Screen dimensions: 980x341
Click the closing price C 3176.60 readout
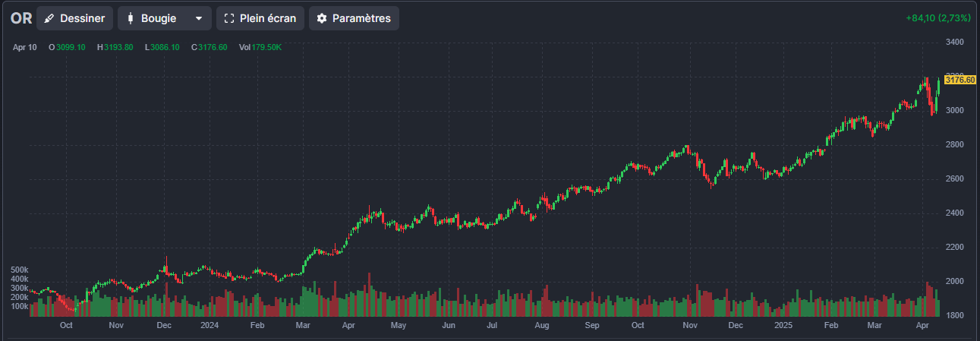(210, 47)
